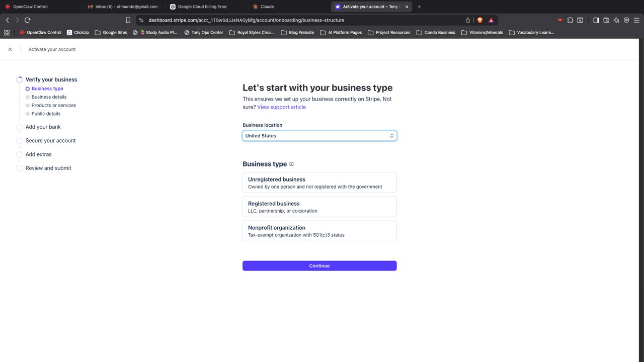The image size is (644, 362).
Task: Open the View support article link
Action: point(281,107)
